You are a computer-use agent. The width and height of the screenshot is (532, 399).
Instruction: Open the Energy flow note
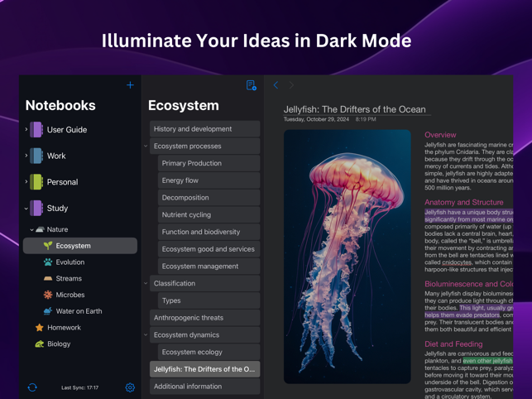pyautogui.click(x=208, y=180)
